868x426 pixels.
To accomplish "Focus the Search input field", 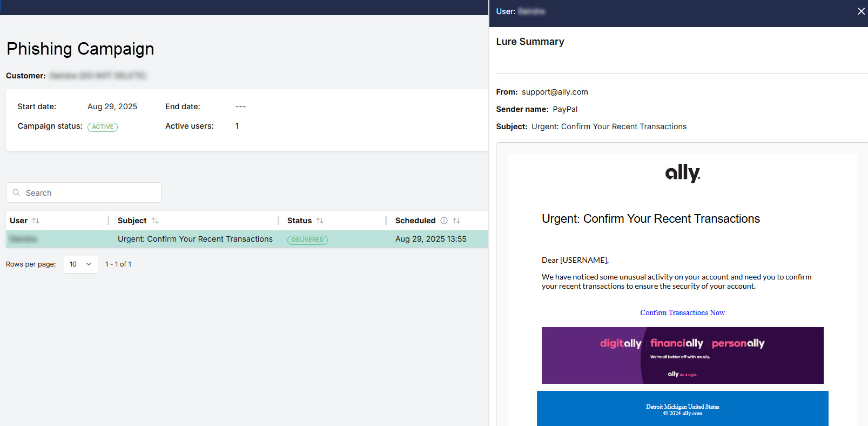I will point(84,192).
